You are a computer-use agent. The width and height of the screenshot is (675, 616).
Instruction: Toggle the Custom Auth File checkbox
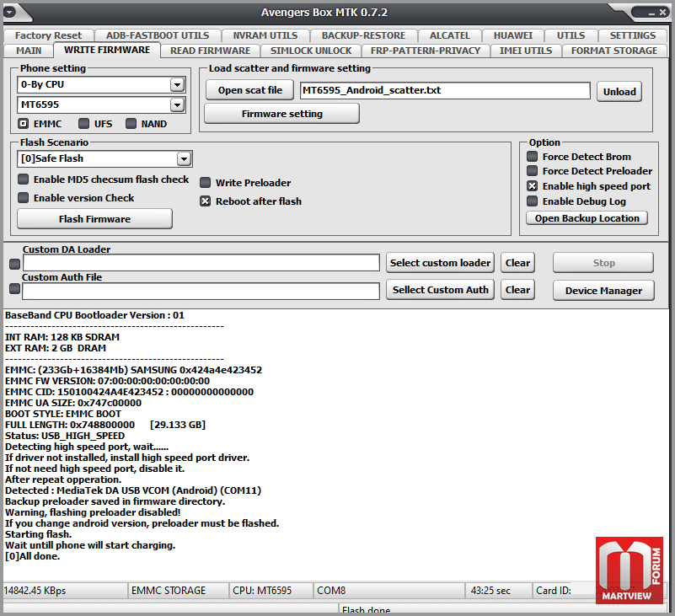point(14,288)
